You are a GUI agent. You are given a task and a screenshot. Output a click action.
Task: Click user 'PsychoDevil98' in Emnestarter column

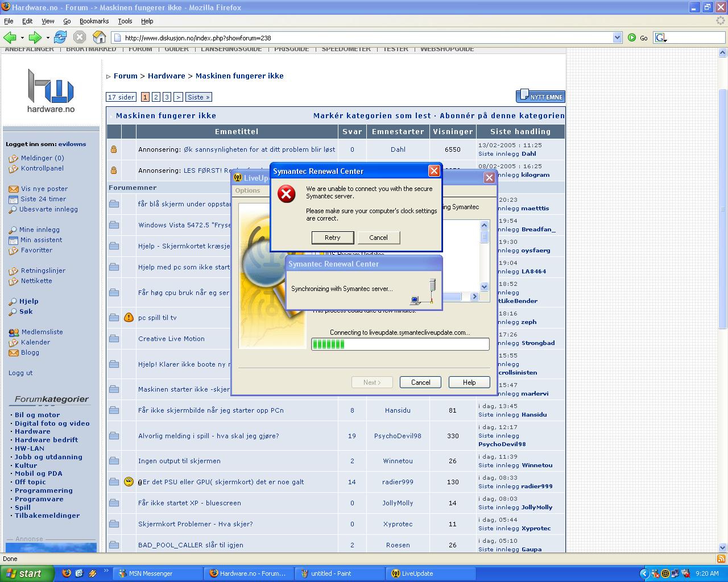point(398,436)
